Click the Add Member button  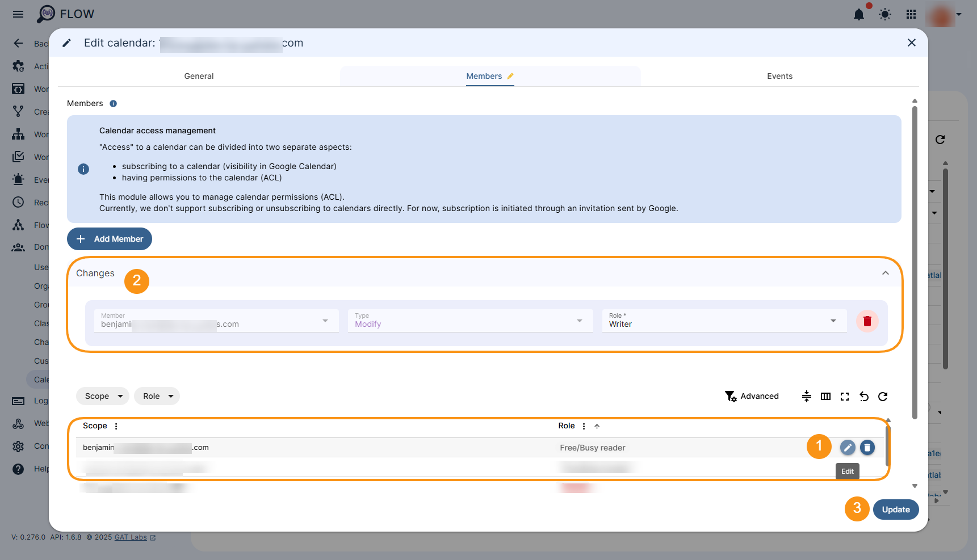tap(109, 239)
